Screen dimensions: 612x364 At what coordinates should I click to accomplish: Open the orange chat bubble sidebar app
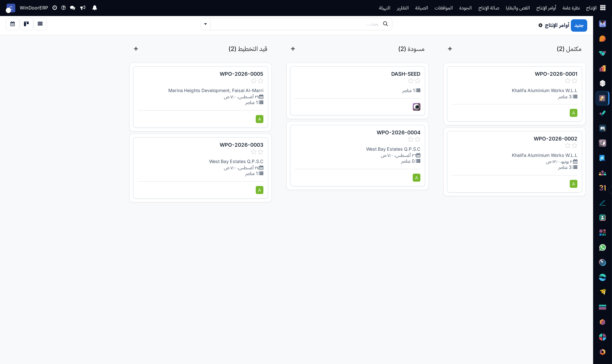602,39
